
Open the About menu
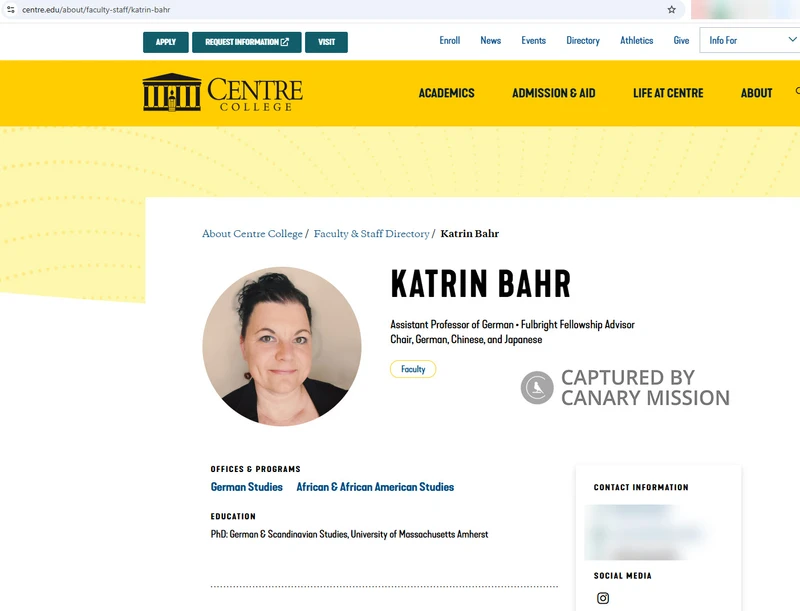point(756,93)
